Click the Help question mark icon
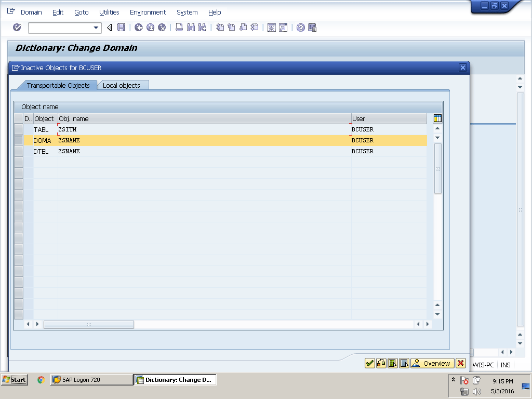Screen dimensions: 532x399 point(301,28)
